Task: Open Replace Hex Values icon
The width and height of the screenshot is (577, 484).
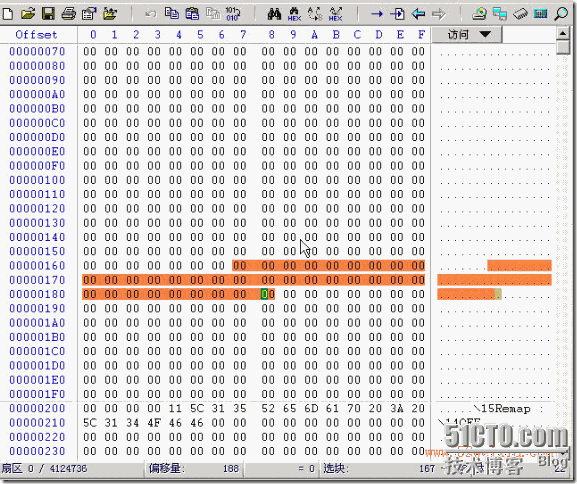Action: [336, 14]
